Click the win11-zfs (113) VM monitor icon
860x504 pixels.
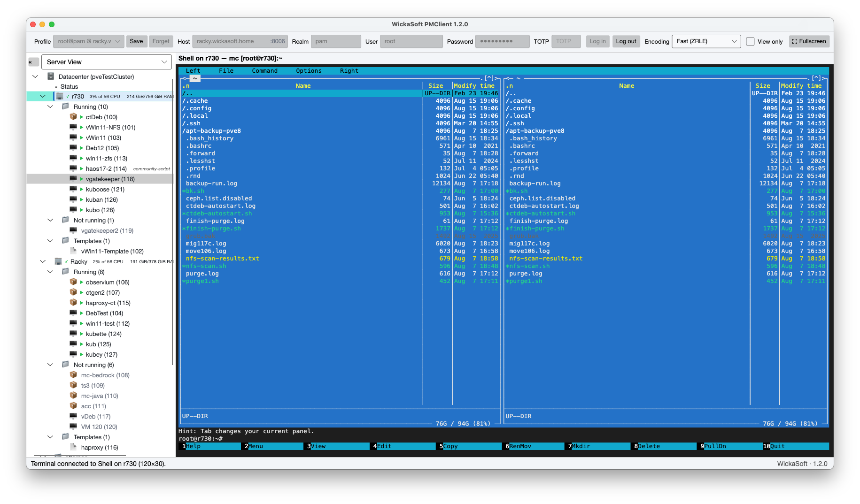pos(73,158)
